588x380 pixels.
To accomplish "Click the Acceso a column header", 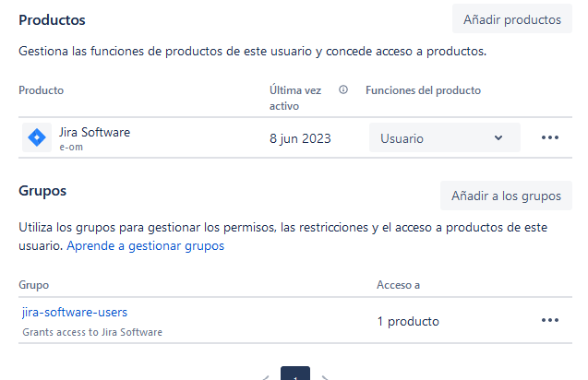I will pyautogui.click(x=398, y=285).
